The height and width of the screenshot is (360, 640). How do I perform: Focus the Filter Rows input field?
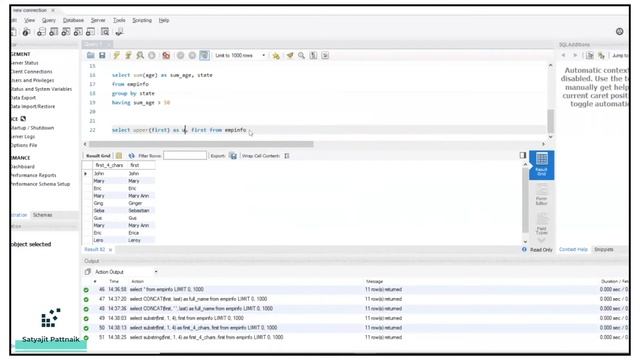click(185, 156)
